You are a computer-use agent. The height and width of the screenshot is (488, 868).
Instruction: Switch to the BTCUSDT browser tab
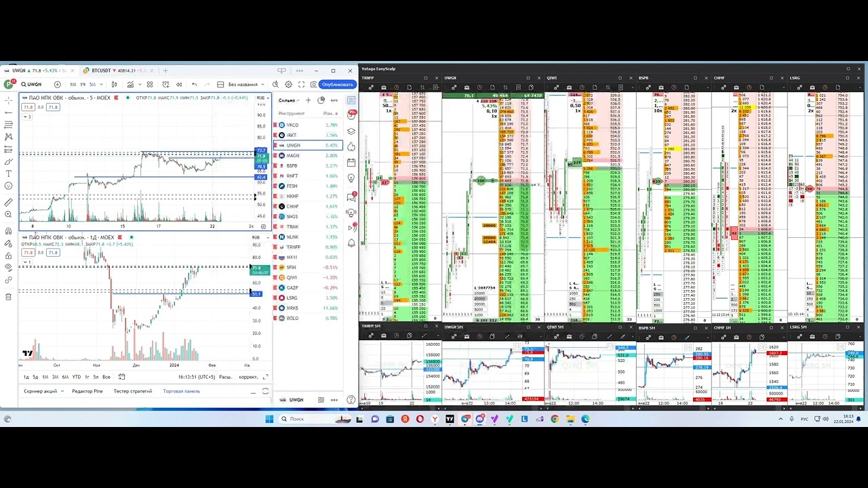click(115, 70)
